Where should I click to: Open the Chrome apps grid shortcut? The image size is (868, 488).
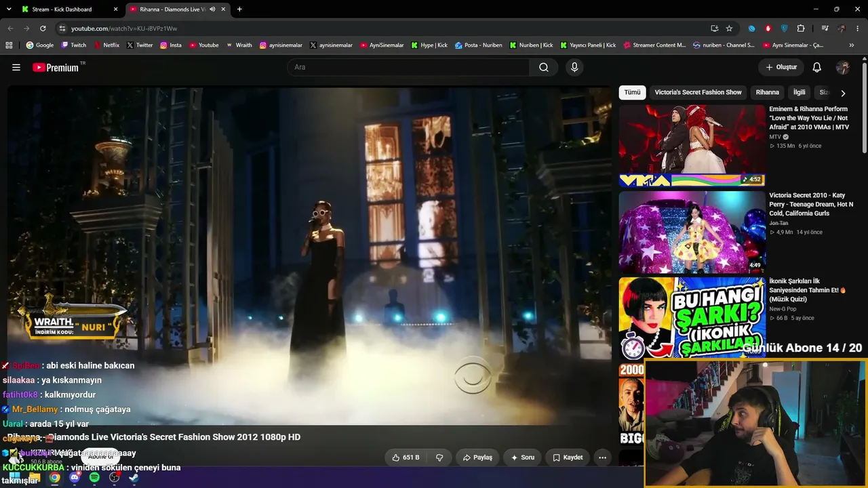[9, 45]
